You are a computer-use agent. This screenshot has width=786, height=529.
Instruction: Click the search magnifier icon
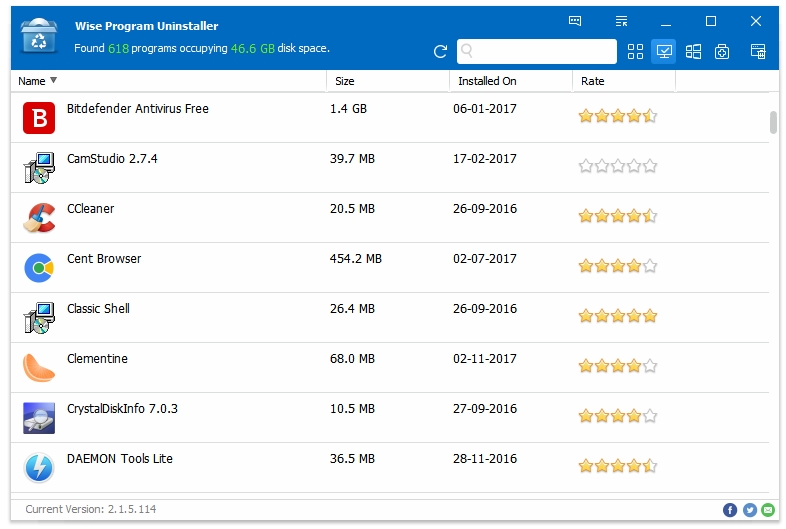click(x=467, y=51)
